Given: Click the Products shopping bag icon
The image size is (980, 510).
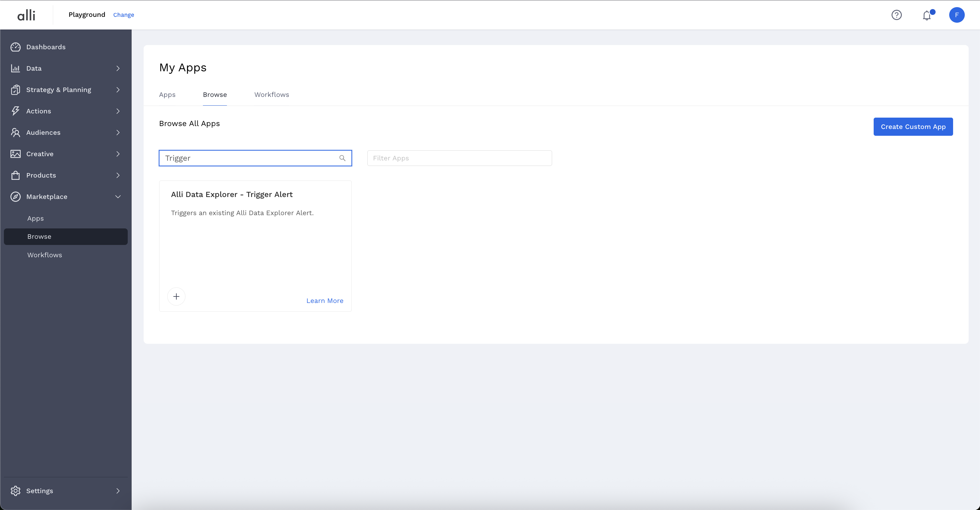Looking at the screenshot, I should click(x=16, y=175).
